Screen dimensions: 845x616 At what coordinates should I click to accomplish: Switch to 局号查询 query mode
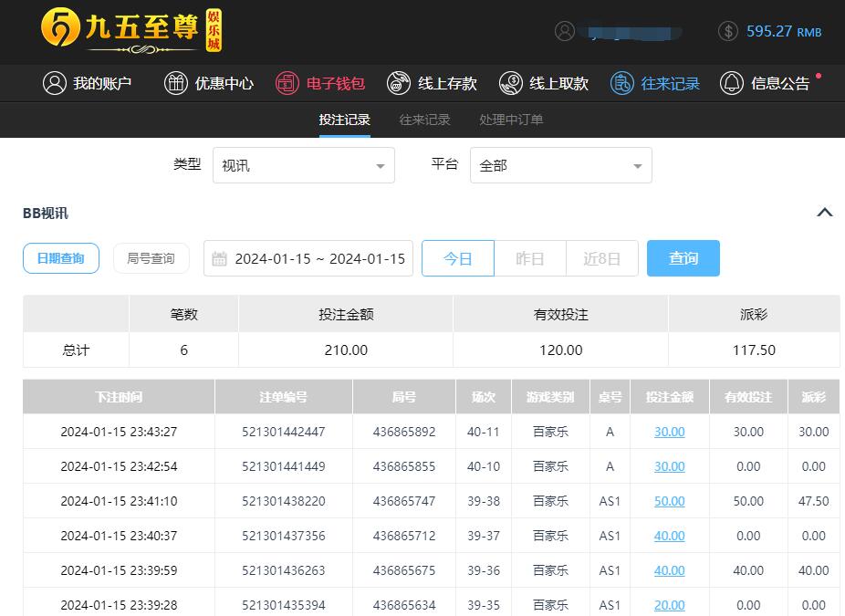[151, 258]
